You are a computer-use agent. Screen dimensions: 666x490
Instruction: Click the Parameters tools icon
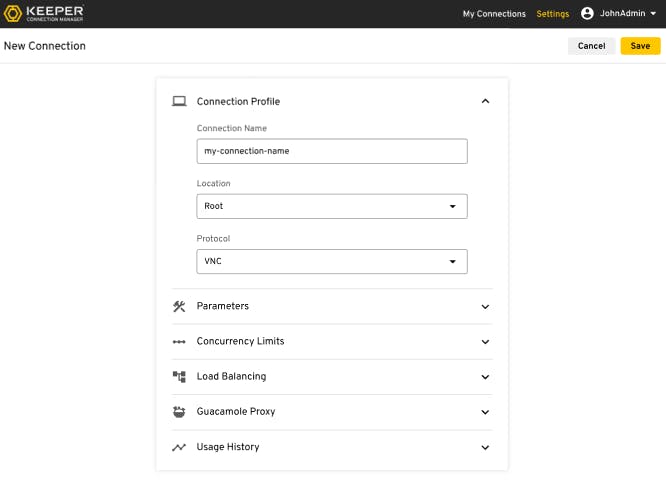click(x=179, y=306)
